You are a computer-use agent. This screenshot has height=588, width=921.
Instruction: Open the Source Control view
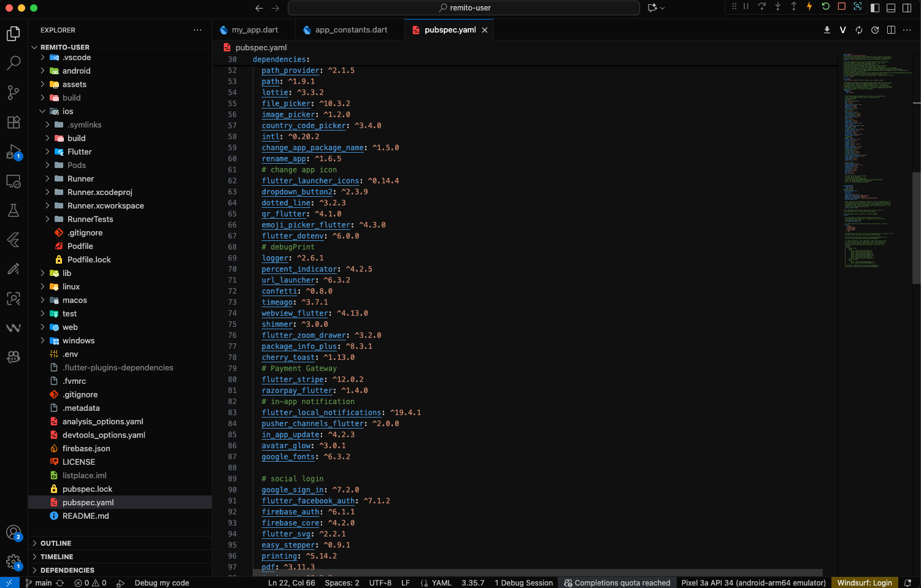pos(13,92)
